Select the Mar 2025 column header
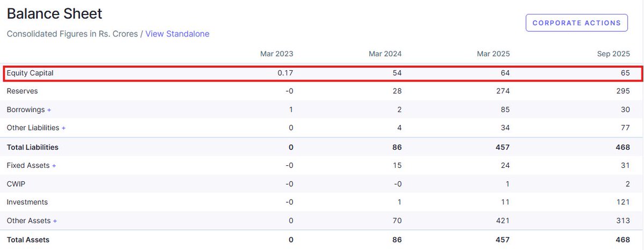 click(x=494, y=54)
